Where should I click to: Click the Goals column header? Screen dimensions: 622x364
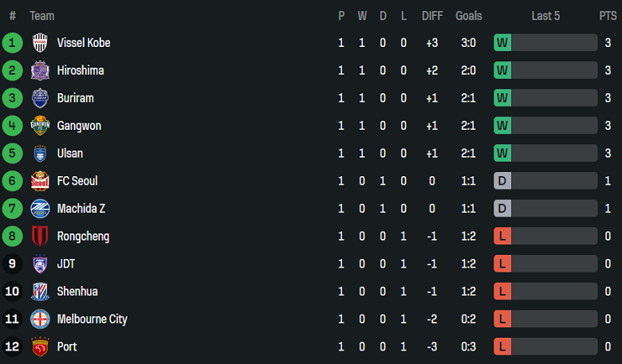(469, 16)
